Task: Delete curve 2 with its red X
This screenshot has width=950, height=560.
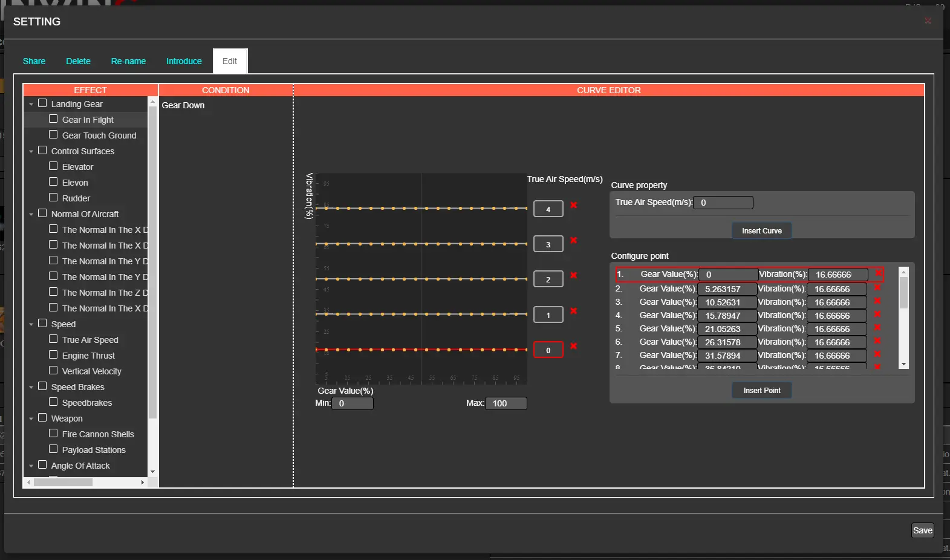Action: [574, 275]
